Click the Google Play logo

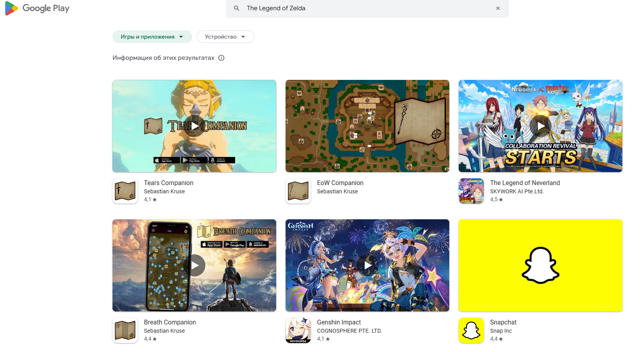(x=37, y=8)
